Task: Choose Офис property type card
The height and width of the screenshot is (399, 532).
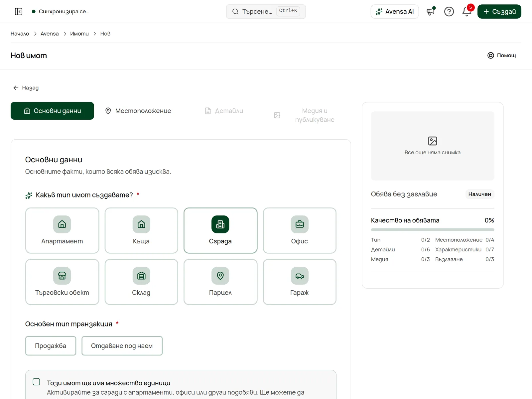Action: click(300, 230)
